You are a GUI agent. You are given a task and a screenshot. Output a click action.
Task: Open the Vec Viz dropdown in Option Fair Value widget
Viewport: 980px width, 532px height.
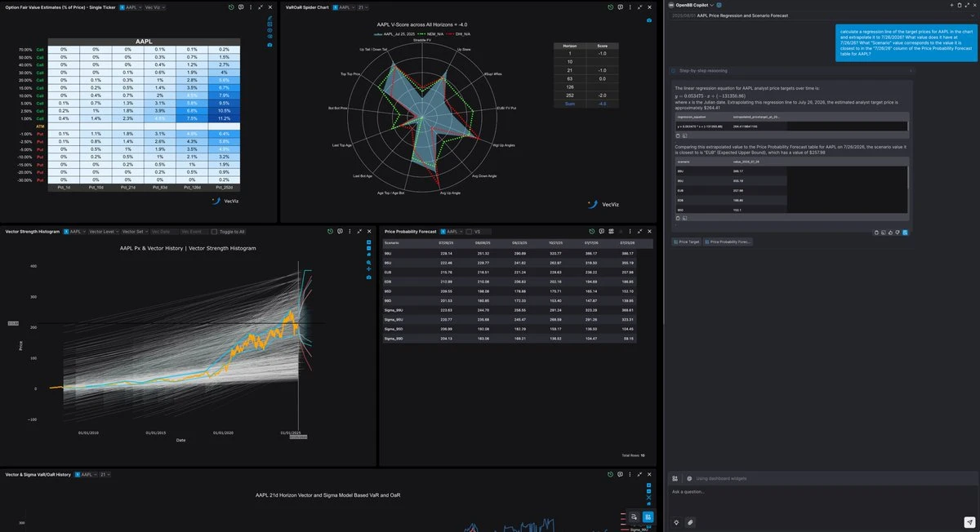point(154,7)
